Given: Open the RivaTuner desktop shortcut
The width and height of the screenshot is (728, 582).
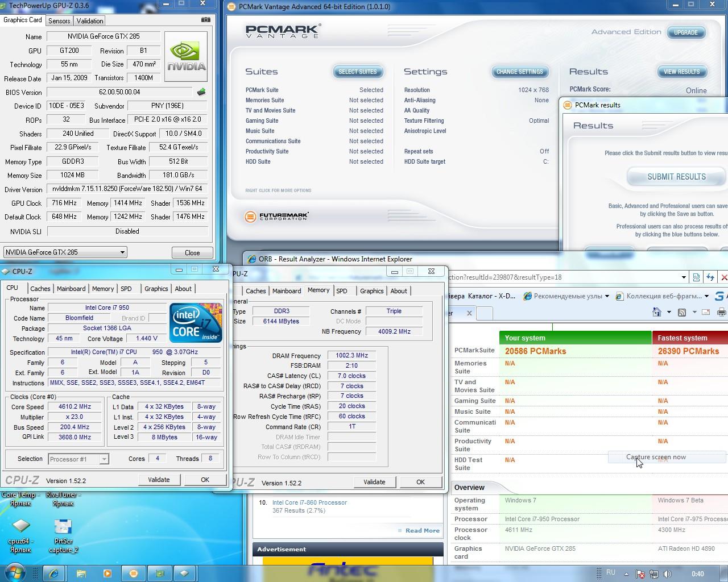Looking at the screenshot, I should click(63, 498).
